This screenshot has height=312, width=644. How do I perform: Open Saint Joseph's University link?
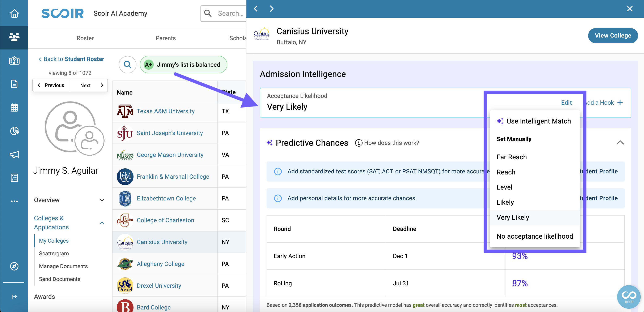[x=170, y=133]
